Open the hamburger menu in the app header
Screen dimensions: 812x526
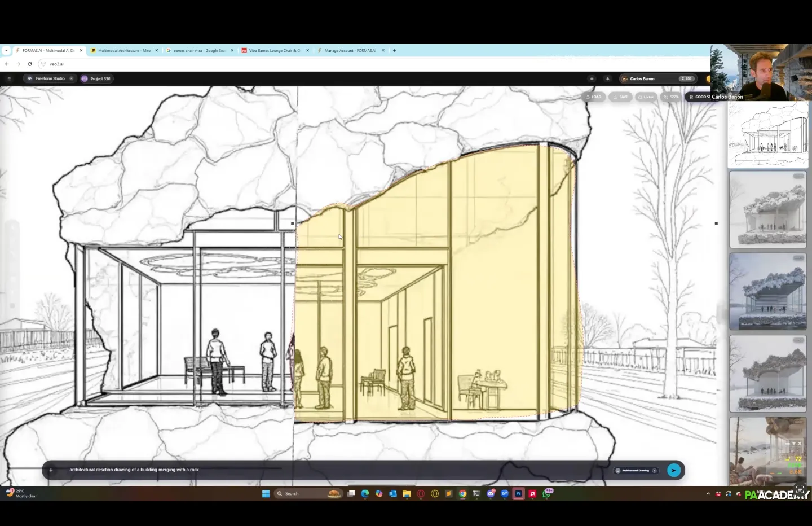[9, 78]
